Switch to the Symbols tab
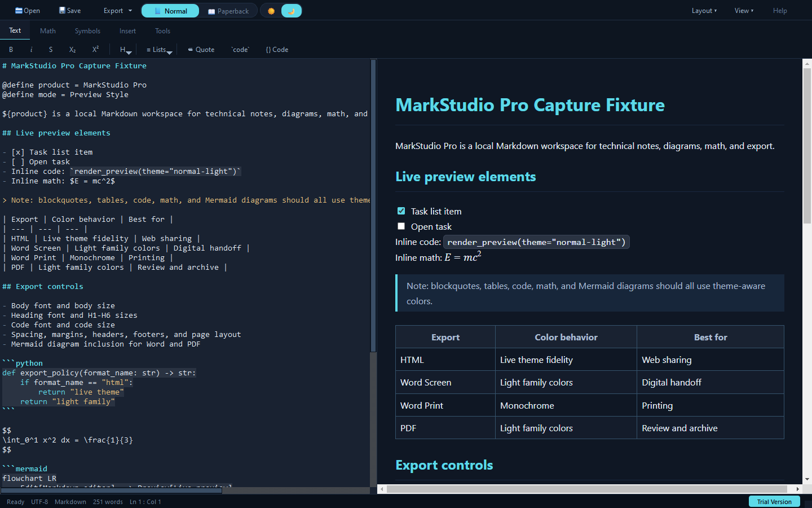Screen dimensions: 812x508 (87, 31)
